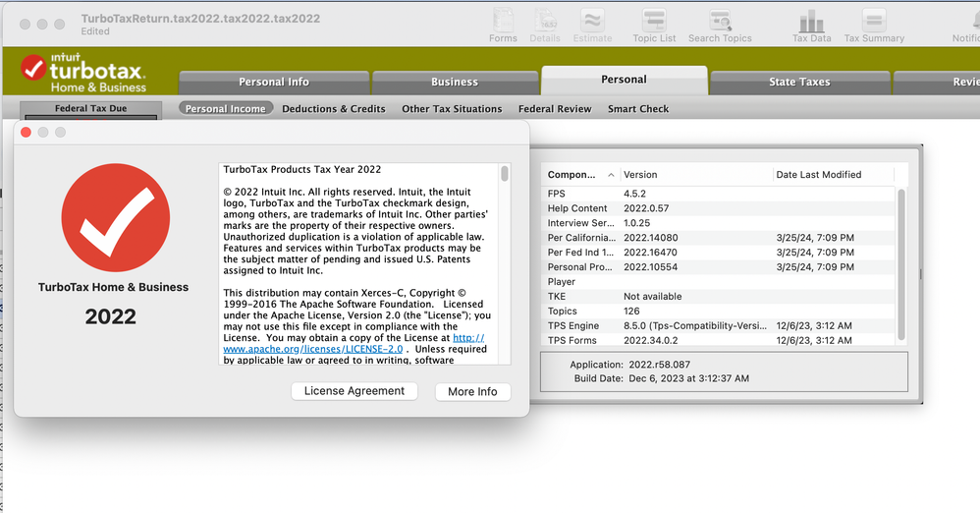The image size is (980, 513).
Task: Click the large red checkmark logo
Action: 116,218
